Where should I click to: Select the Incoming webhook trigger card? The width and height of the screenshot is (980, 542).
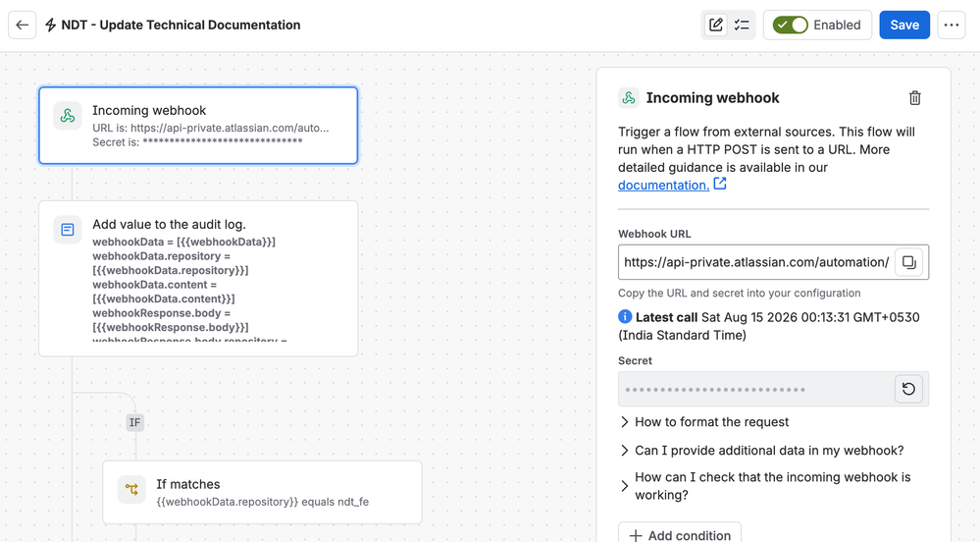click(198, 126)
